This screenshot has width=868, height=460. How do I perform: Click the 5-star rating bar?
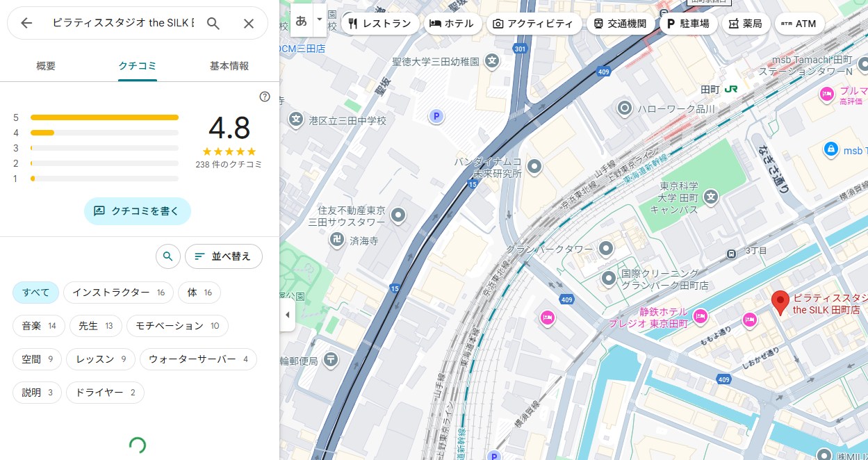(104, 117)
